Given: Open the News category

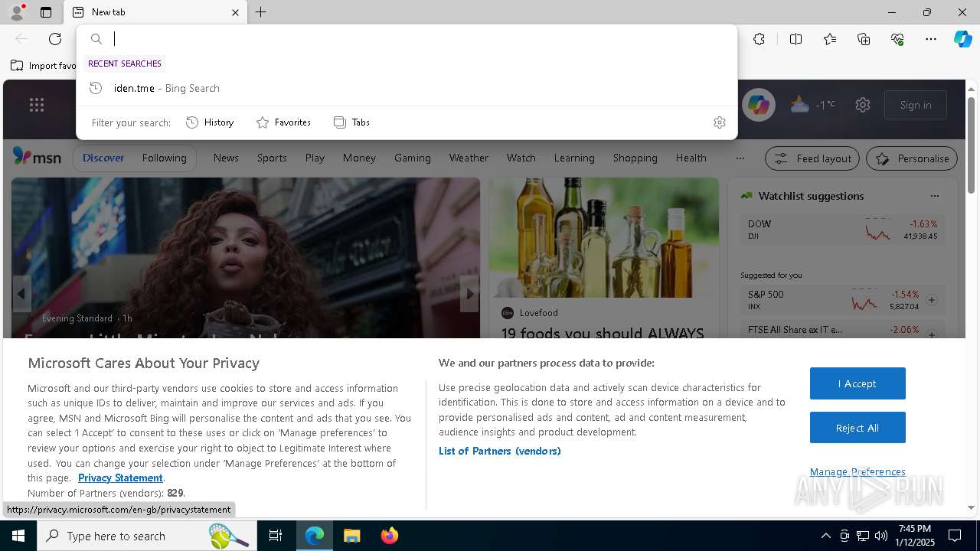Looking at the screenshot, I should point(226,158).
